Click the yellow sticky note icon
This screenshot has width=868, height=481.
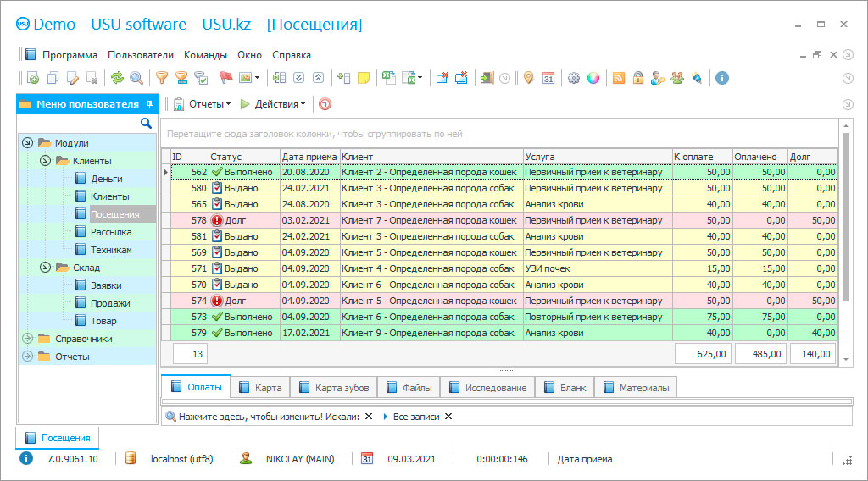point(364,78)
